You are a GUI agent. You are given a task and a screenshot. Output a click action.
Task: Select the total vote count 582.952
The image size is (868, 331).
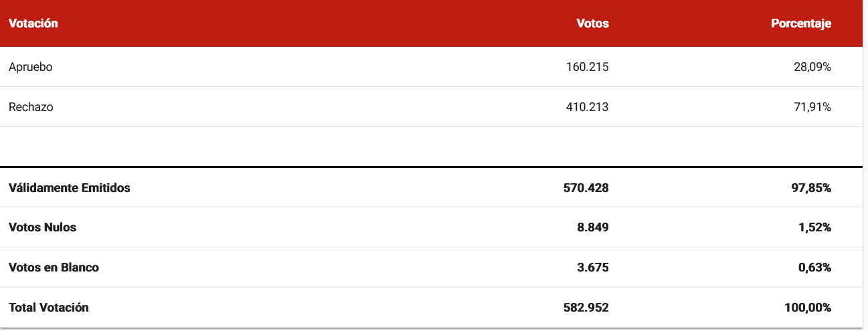click(x=586, y=308)
